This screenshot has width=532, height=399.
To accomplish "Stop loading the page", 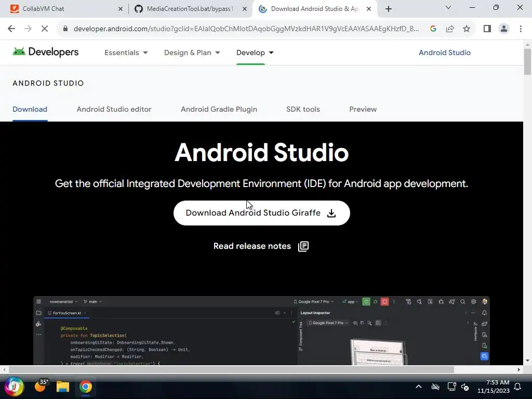I will click(x=45, y=29).
